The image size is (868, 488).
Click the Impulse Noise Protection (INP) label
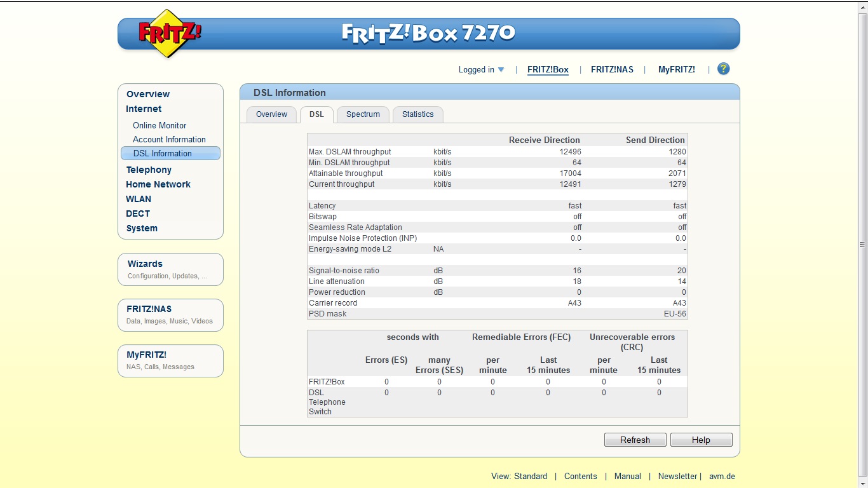tap(363, 238)
